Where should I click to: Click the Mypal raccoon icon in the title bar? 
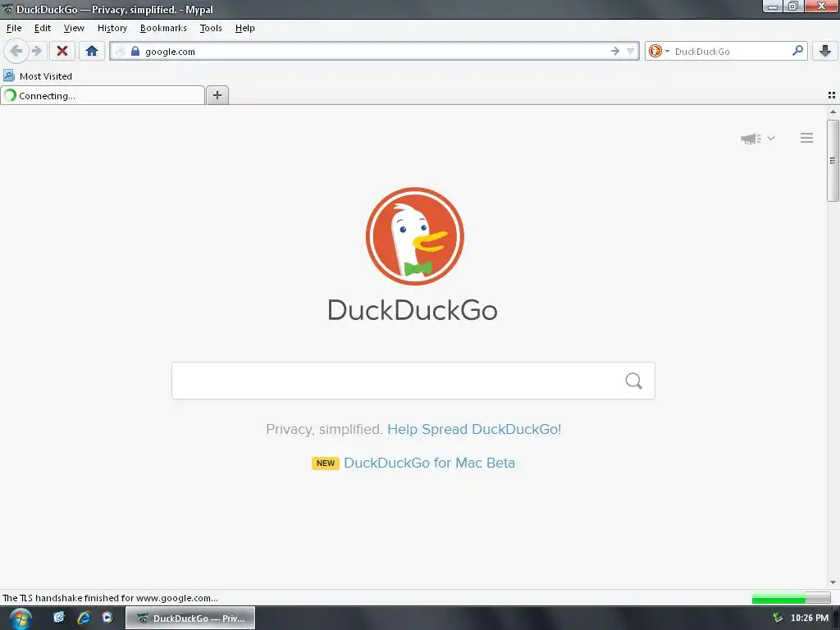8,9
